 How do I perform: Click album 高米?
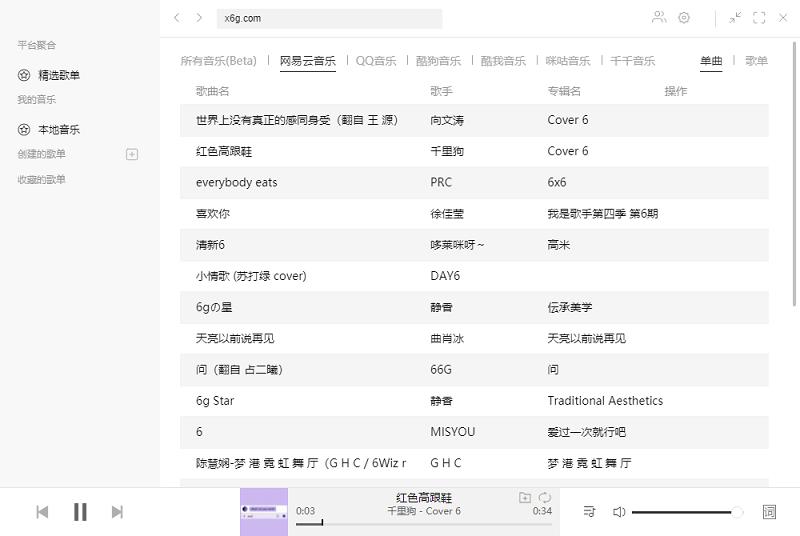(x=559, y=245)
